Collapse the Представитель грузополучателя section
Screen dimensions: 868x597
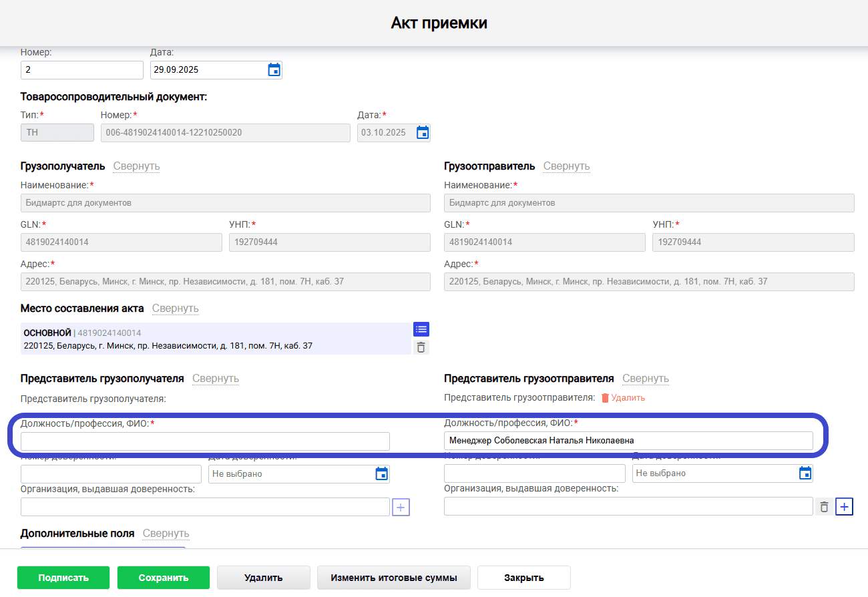coord(216,378)
